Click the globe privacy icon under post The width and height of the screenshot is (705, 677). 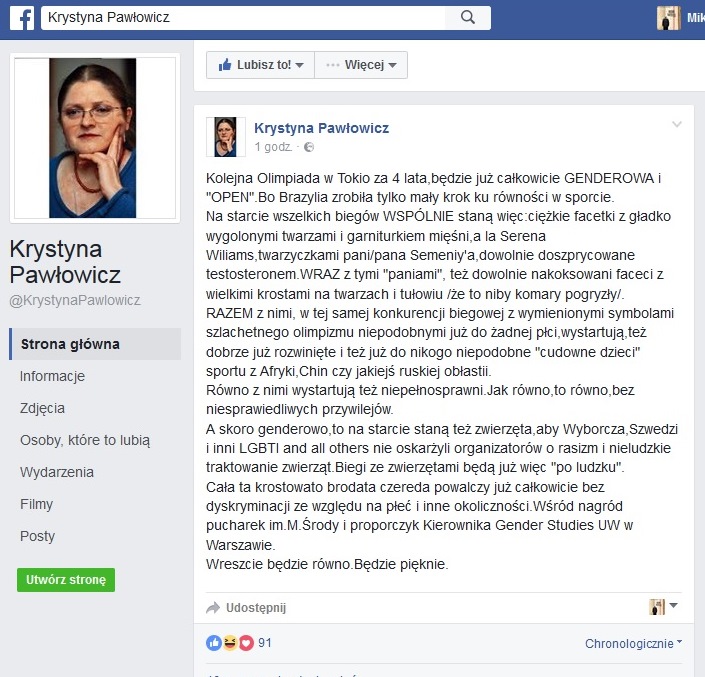click(x=309, y=147)
